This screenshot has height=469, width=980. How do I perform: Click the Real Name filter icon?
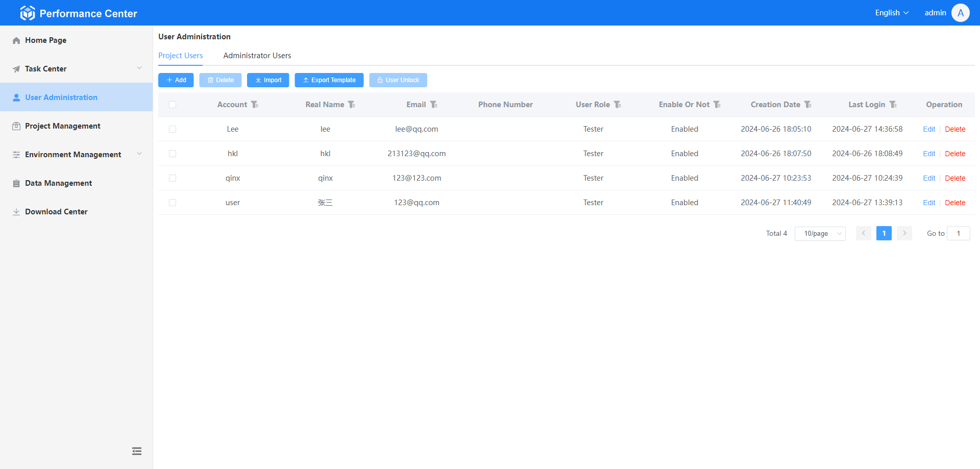351,105
